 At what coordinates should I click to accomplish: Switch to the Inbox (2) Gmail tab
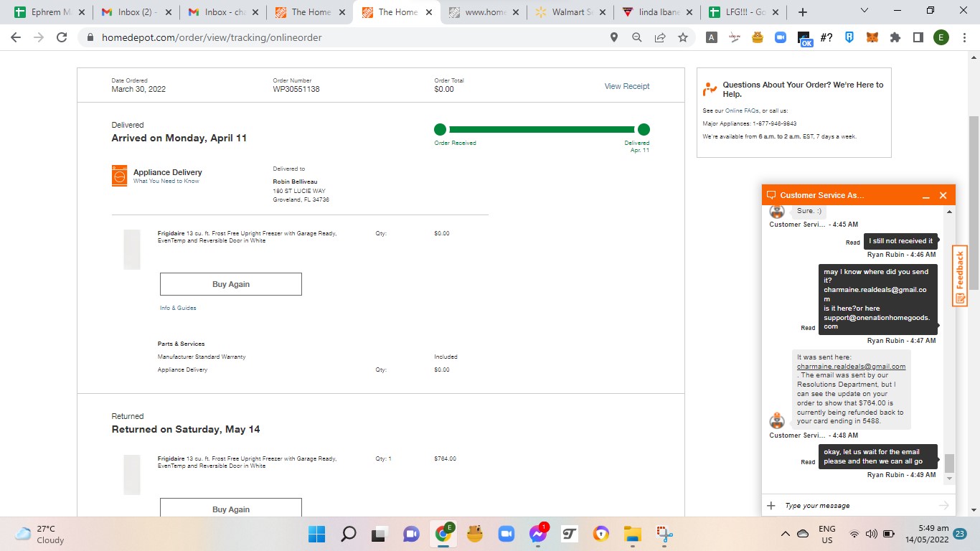[x=136, y=12]
